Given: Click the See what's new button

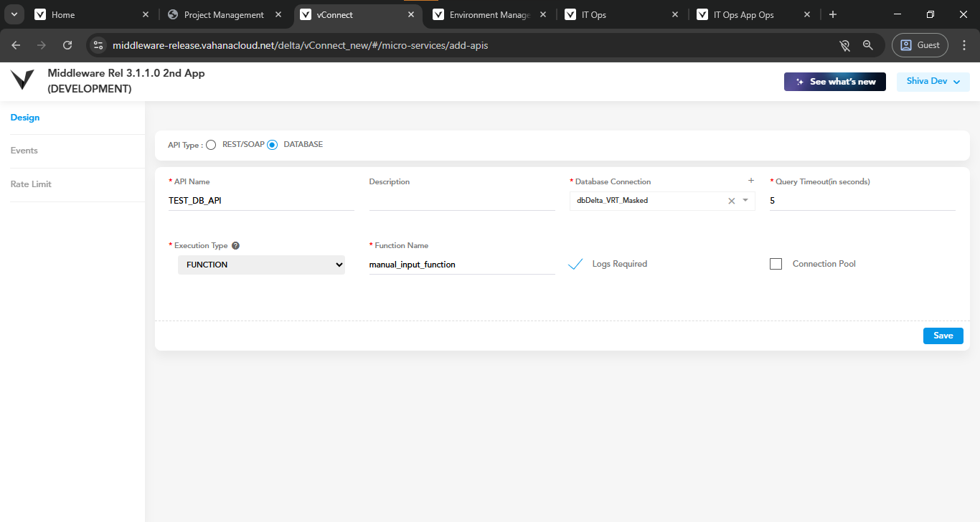Looking at the screenshot, I should point(835,82).
